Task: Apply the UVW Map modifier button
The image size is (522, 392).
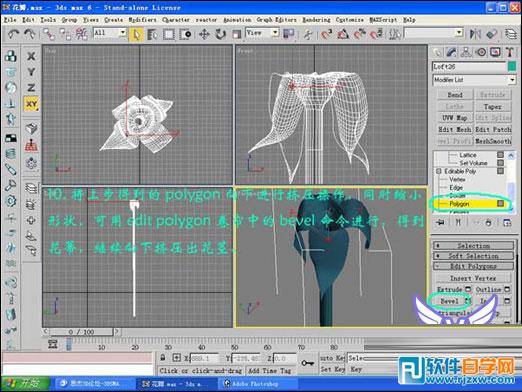Action: pos(455,118)
